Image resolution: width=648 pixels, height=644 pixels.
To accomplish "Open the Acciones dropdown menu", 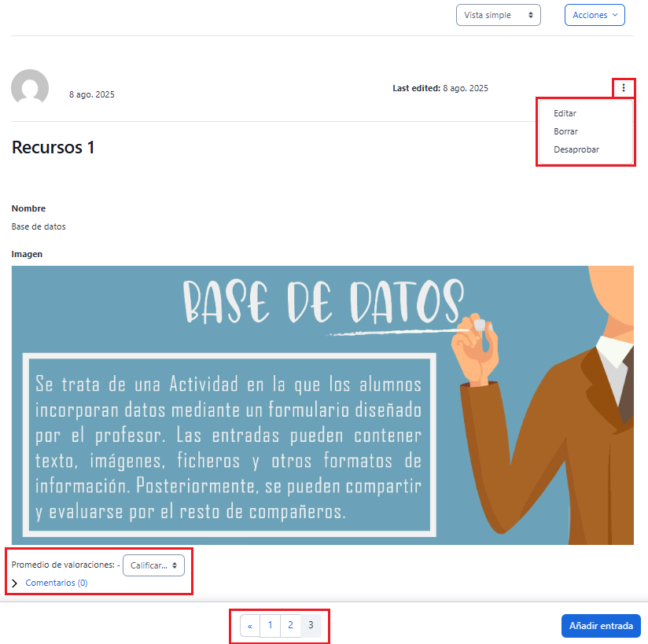I will point(594,15).
